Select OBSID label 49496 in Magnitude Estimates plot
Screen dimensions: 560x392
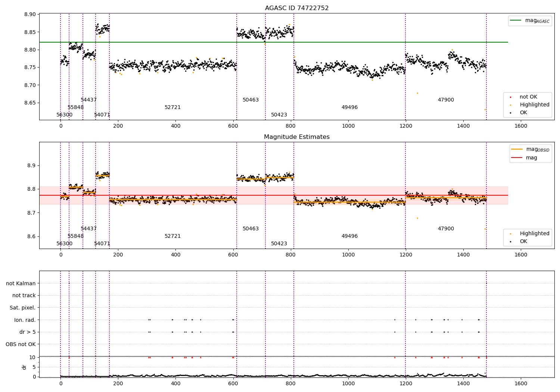pos(349,236)
